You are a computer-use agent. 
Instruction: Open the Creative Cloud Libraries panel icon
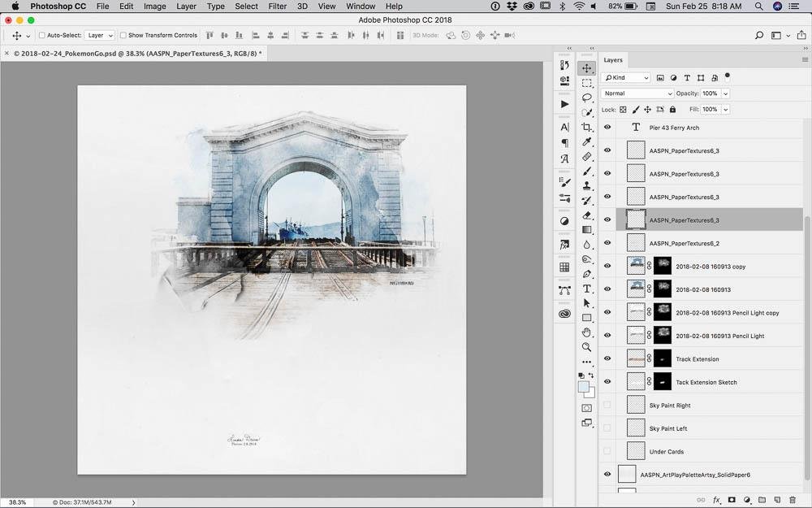(x=564, y=314)
